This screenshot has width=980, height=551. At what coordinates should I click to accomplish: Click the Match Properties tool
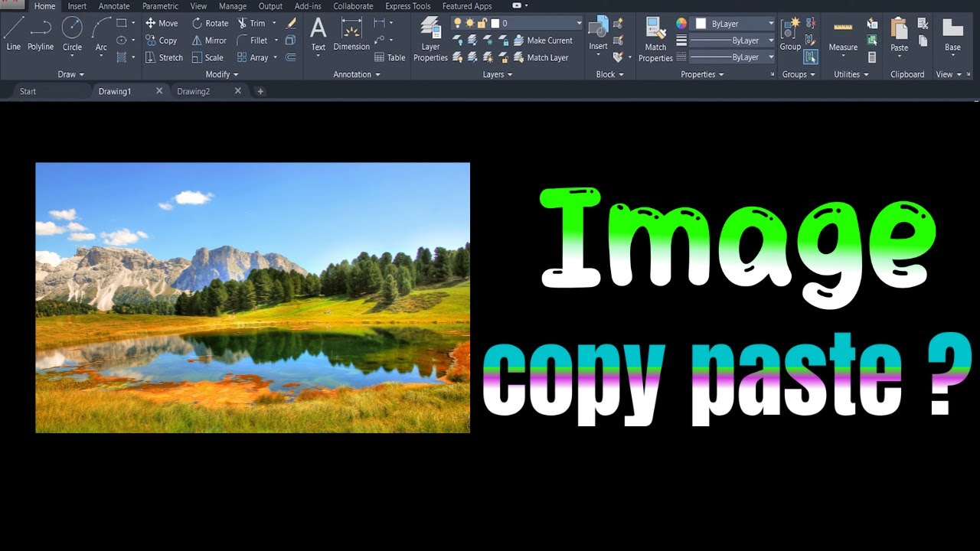[655, 40]
